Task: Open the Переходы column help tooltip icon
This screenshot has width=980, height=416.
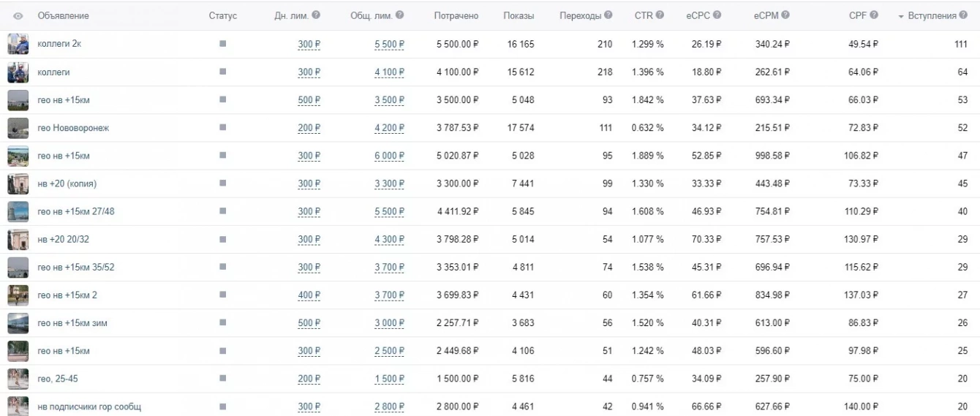Action: (x=608, y=15)
